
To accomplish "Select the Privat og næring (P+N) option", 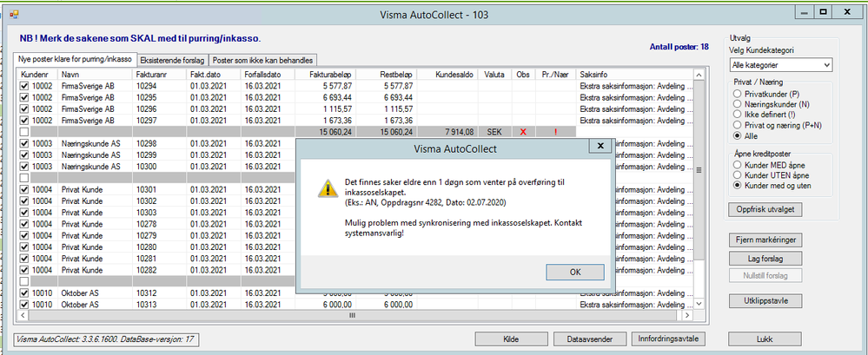I will [x=737, y=125].
